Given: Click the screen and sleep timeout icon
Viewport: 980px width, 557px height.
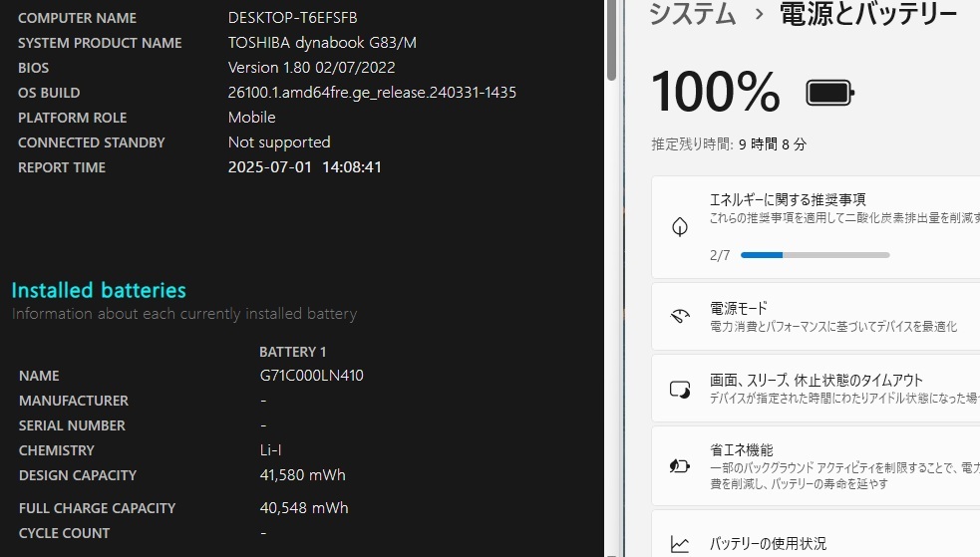Looking at the screenshot, I should coord(680,390).
